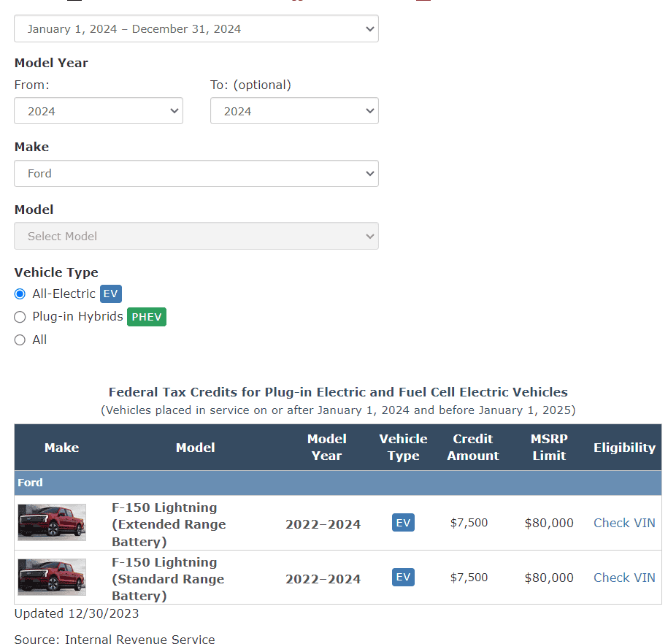The height and width of the screenshot is (644, 668).
Task: Click the green PHEV badge
Action: pyautogui.click(x=147, y=317)
